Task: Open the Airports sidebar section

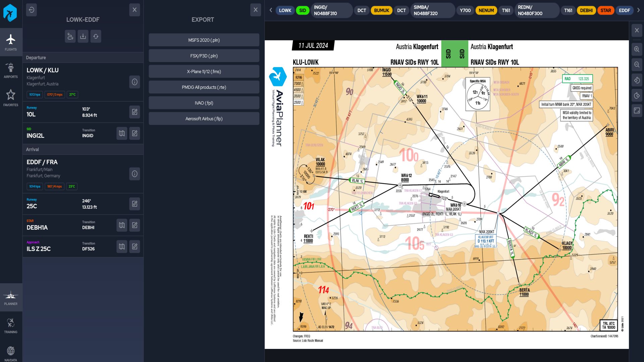Action: (11, 70)
